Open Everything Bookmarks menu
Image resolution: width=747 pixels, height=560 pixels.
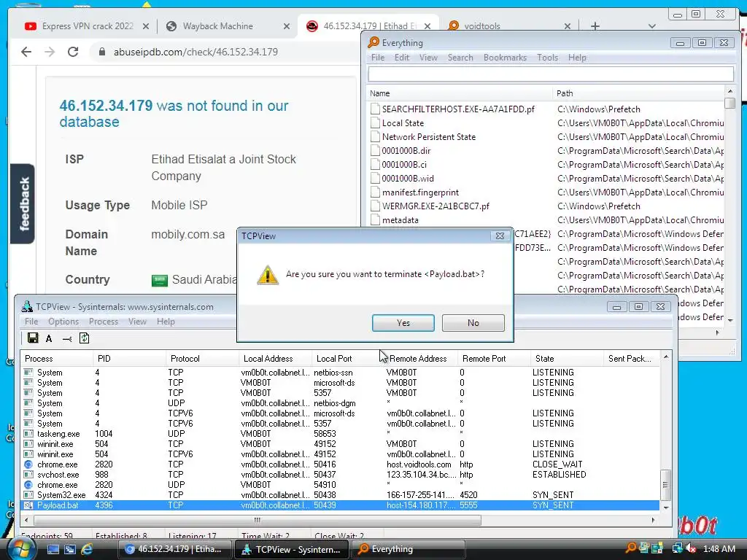click(x=505, y=58)
